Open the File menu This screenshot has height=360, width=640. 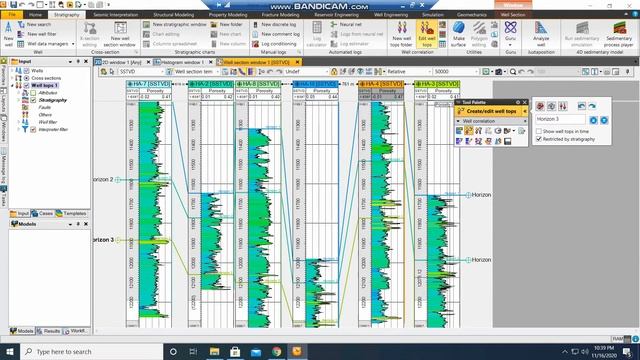point(12,15)
